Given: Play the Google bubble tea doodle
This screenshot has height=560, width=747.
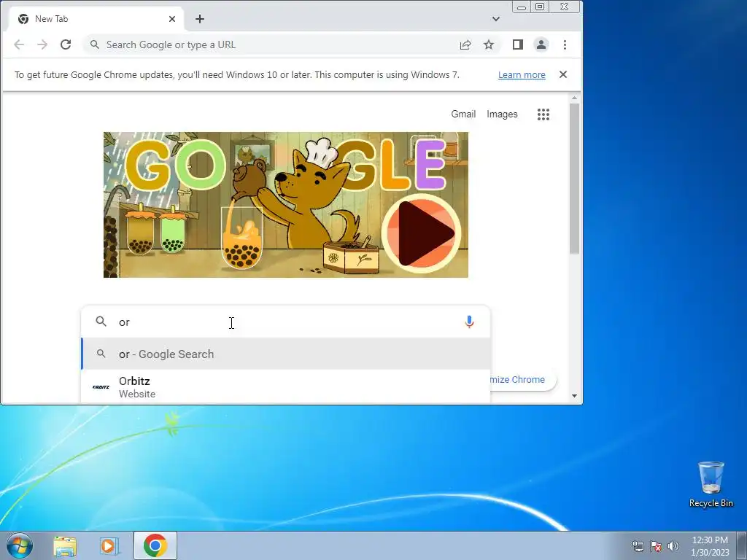Looking at the screenshot, I should 421,233.
